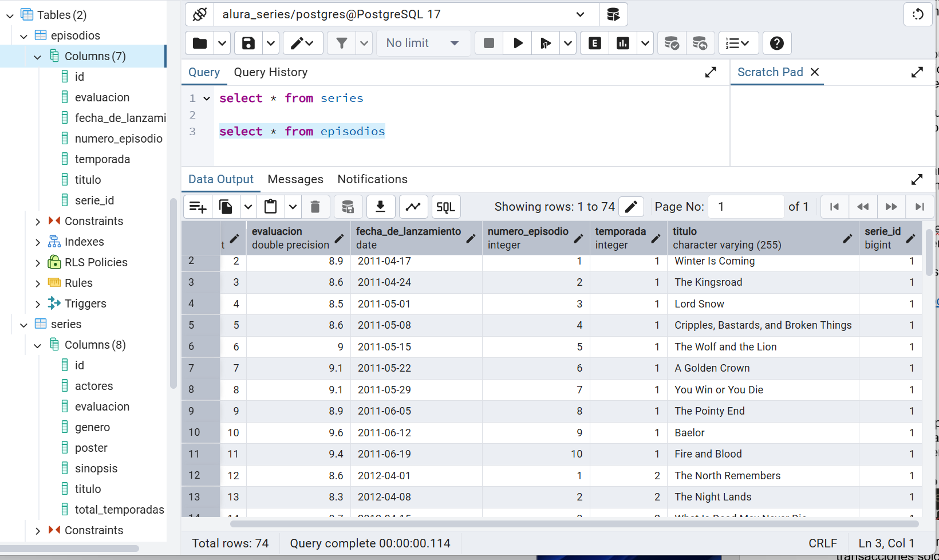Screen dimensions: 939x560
Task: Click the horizontal results scrollbar
Action: pyautogui.click(x=574, y=524)
